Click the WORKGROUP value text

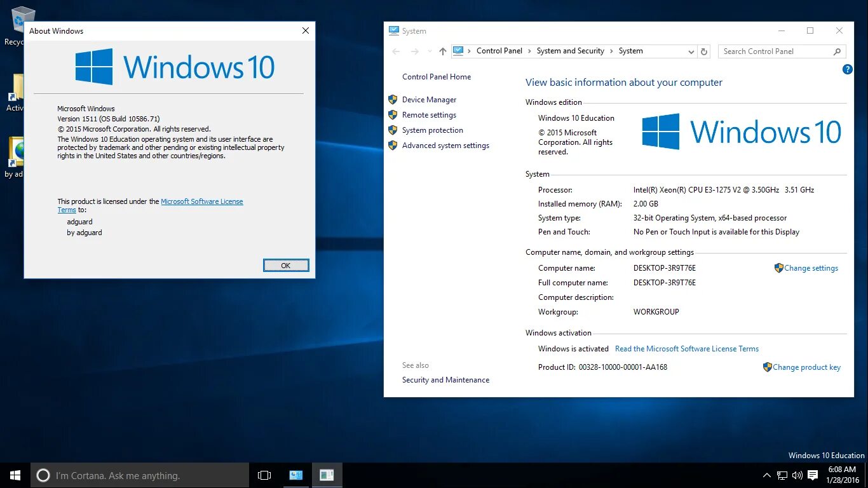click(656, 312)
